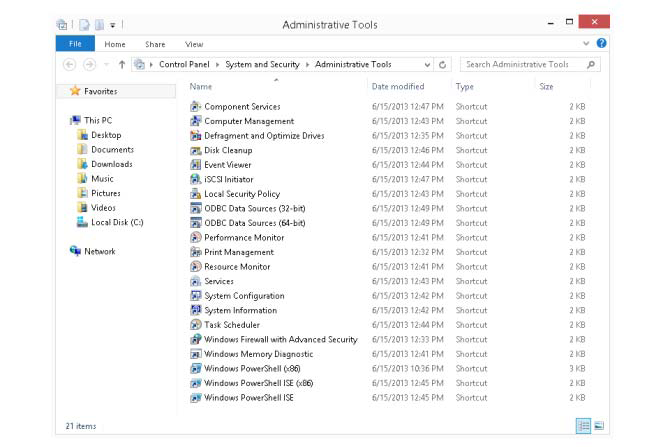This screenshot has height=447, width=670.
Task: Open Local Disk (C:) in navigation pane
Action: 117,222
